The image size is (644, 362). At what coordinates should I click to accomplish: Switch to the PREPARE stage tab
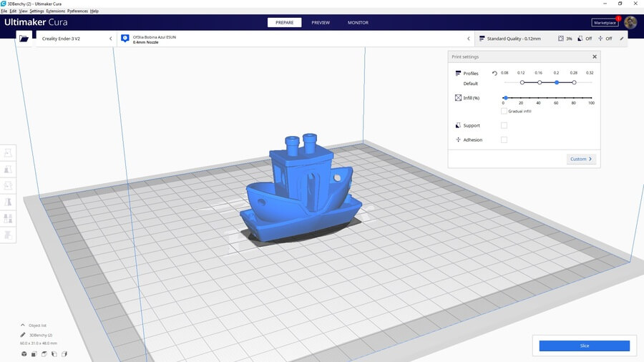pos(284,23)
